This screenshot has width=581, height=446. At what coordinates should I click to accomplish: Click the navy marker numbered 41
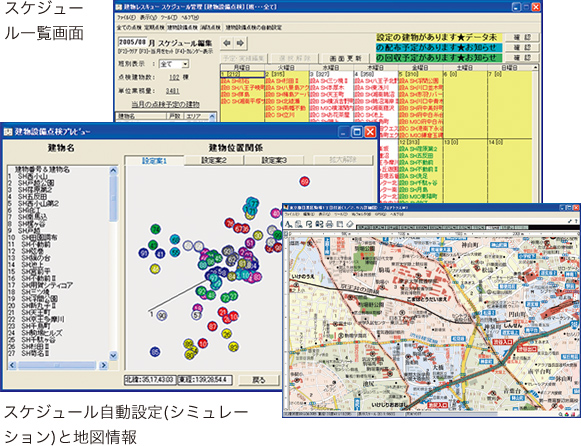point(160,254)
